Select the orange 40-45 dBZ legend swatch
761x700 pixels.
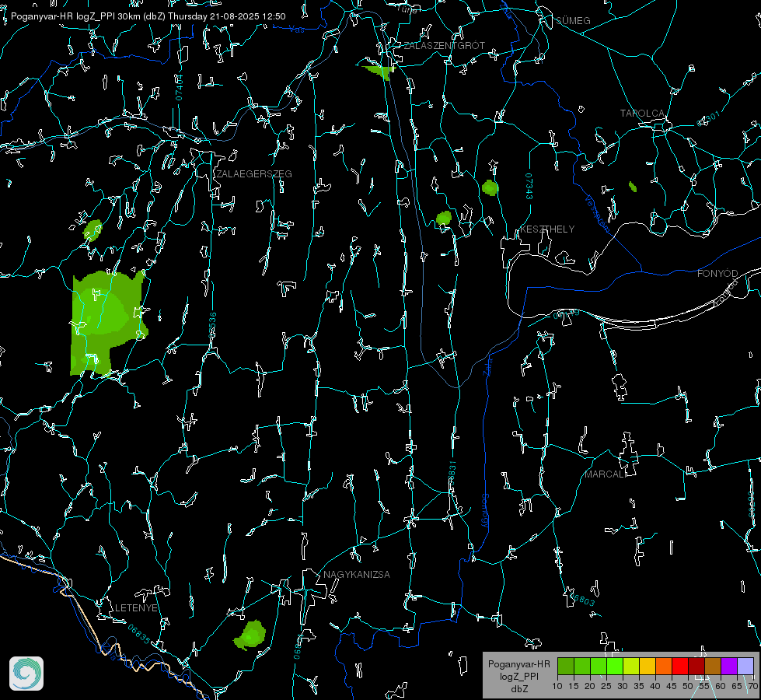point(664,666)
